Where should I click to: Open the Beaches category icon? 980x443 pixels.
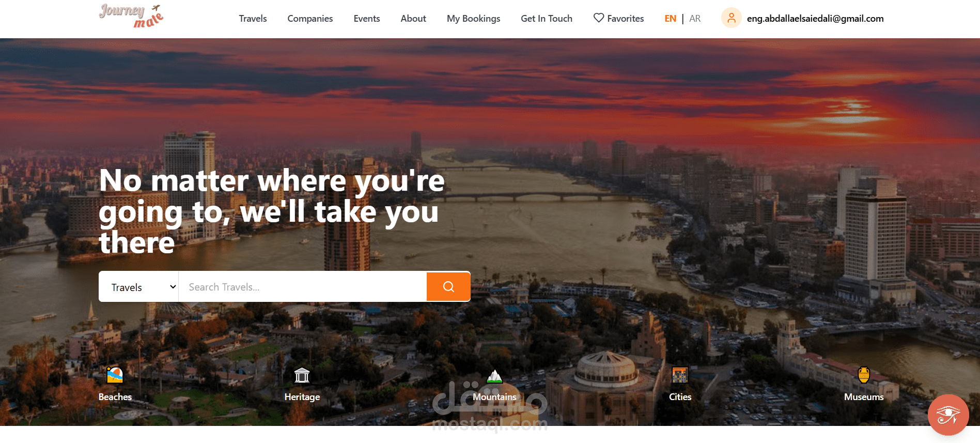point(115,374)
